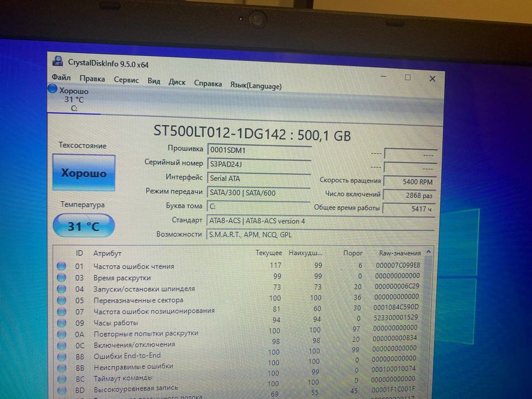532x399 pixels.
Task: Select row Частота ошибок чтения
Action: [239, 266]
